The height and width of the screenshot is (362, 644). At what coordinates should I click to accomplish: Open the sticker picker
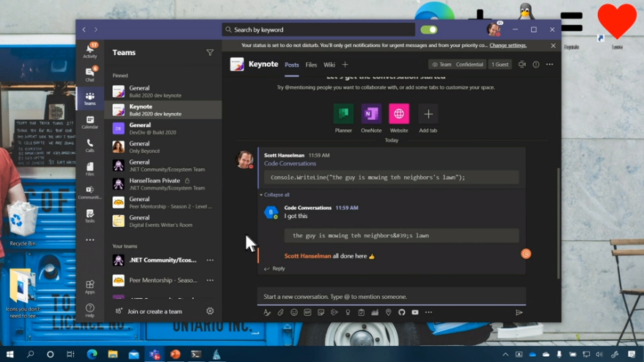(321, 312)
